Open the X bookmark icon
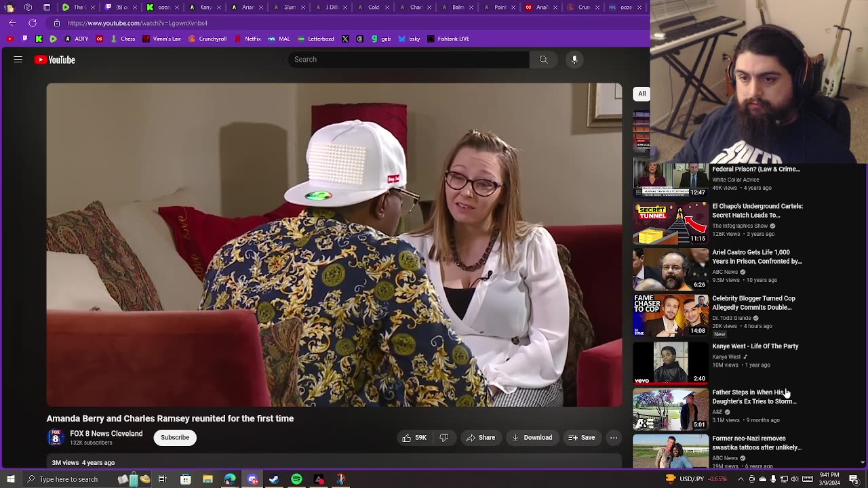This screenshot has height=488, width=868. point(345,39)
